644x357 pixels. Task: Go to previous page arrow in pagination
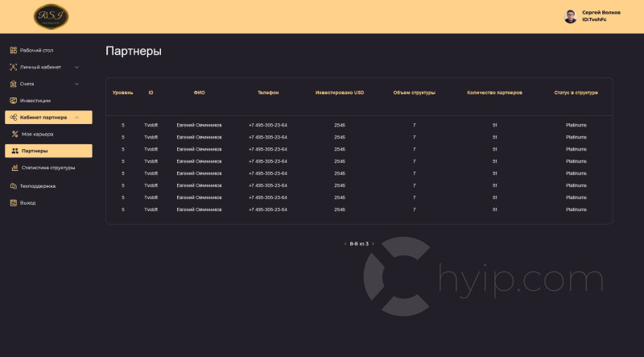[345, 244]
